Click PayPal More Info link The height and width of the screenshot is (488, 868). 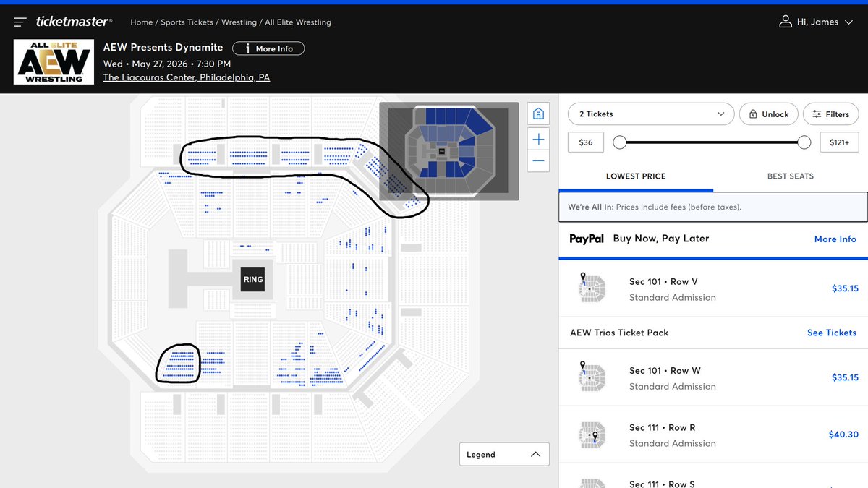(x=835, y=239)
